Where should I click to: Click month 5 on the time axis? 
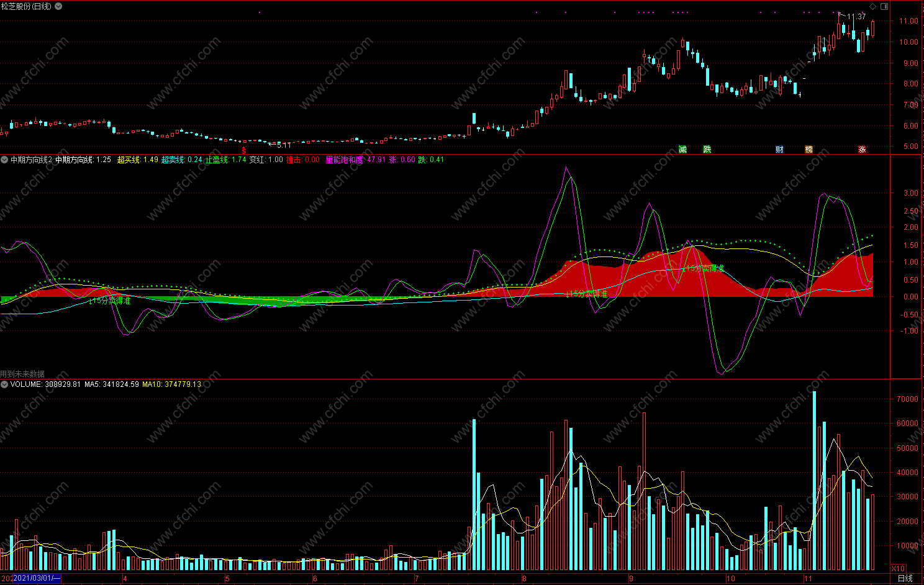click(227, 579)
